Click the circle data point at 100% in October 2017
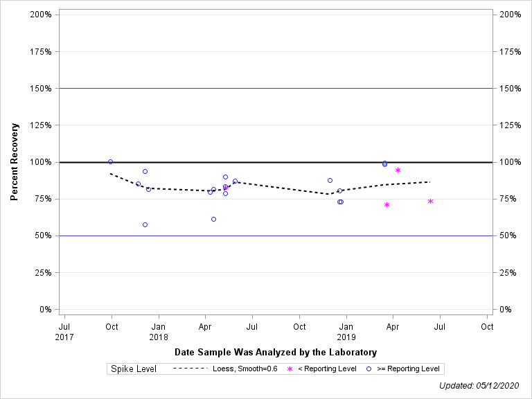532x399 pixels. tap(110, 161)
